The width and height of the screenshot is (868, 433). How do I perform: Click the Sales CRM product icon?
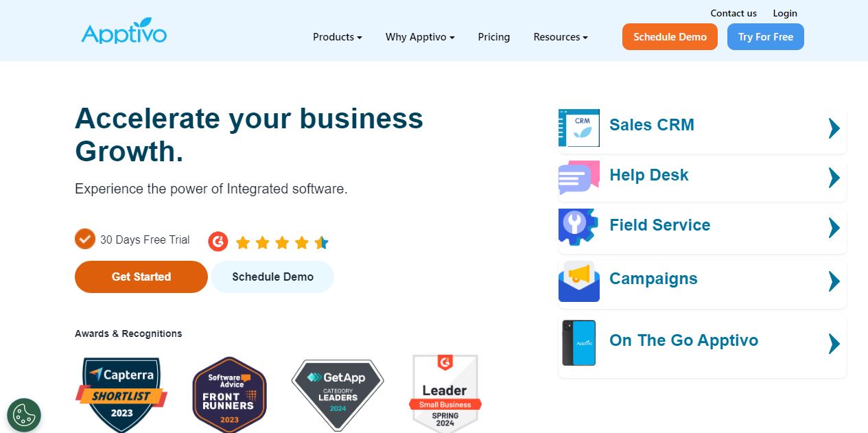coord(578,128)
